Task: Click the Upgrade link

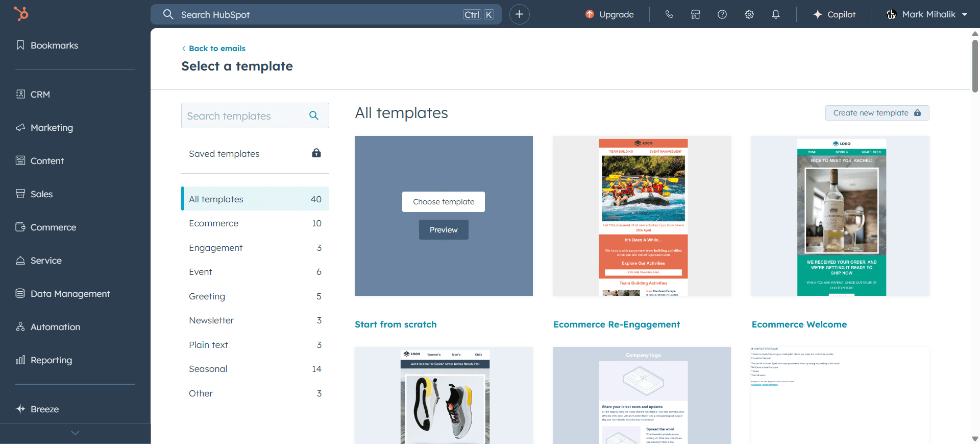Action: (x=617, y=14)
